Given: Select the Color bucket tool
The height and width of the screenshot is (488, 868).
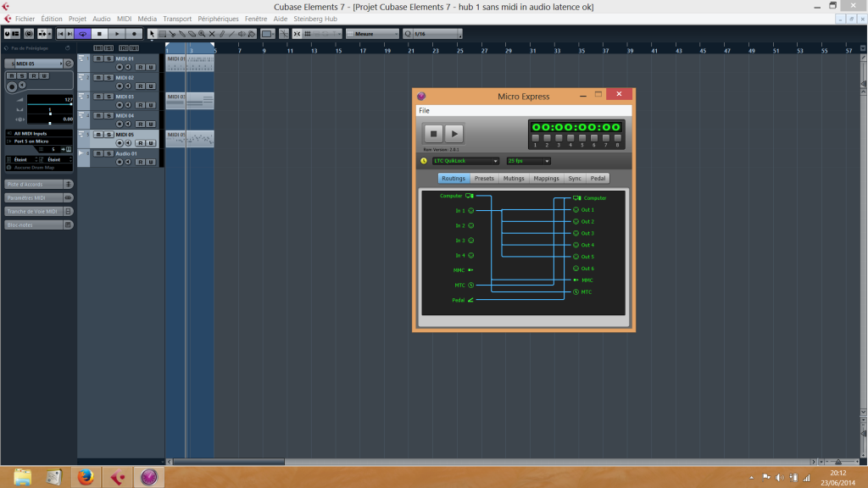Looking at the screenshot, I should coord(252,34).
